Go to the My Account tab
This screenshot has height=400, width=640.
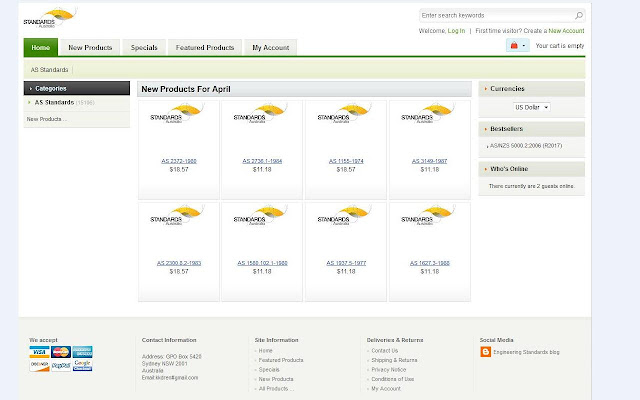point(270,47)
